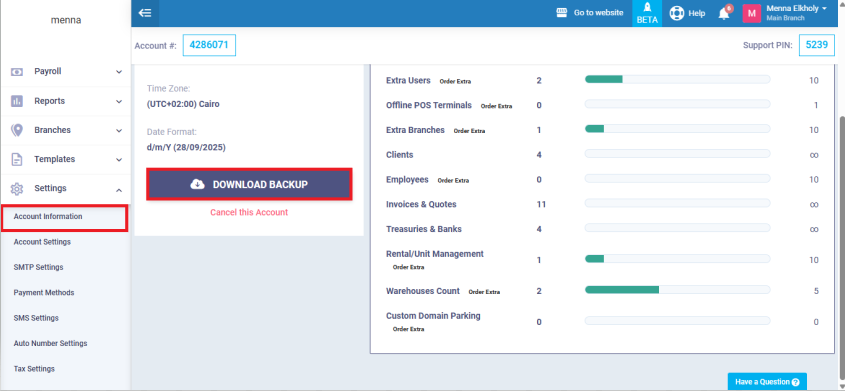This screenshot has width=845, height=391.
Task: Click Order Extra beside Extra Branches
Action: pyautogui.click(x=469, y=131)
